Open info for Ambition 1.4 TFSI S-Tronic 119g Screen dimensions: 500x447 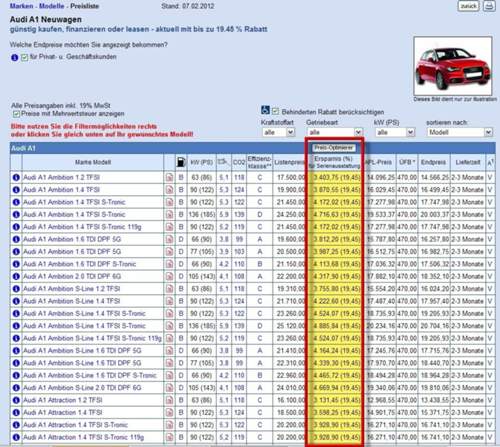click(x=16, y=227)
